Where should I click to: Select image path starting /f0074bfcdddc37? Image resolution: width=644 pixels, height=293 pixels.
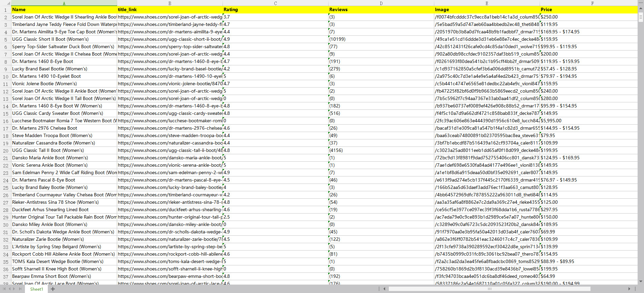[x=487, y=17]
